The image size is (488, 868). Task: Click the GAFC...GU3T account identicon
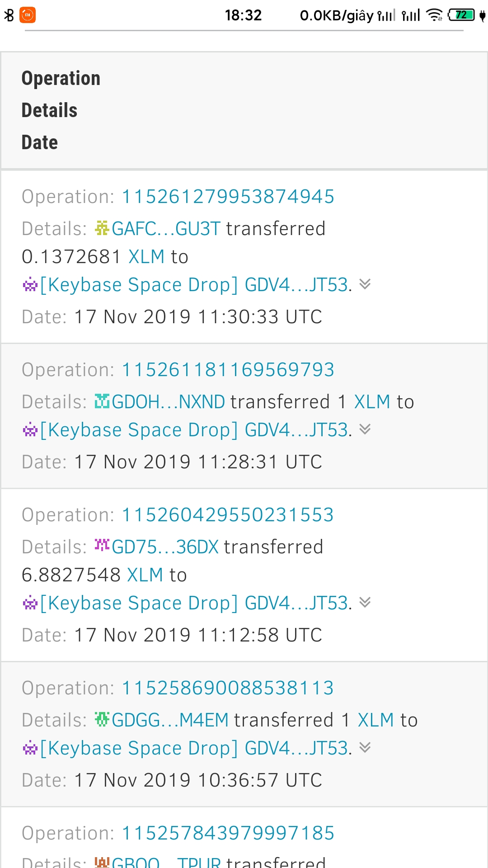click(x=102, y=228)
